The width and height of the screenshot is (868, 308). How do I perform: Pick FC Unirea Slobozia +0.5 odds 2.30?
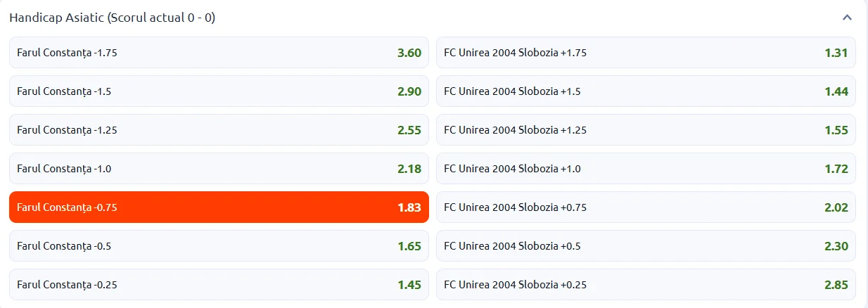pyautogui.click(x=646, y=246)
